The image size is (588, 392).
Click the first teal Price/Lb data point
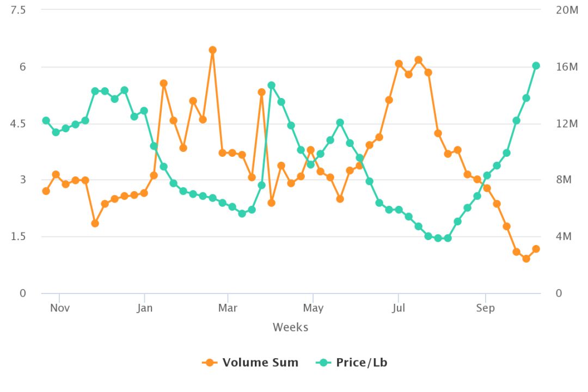click(x=46, y=121)
